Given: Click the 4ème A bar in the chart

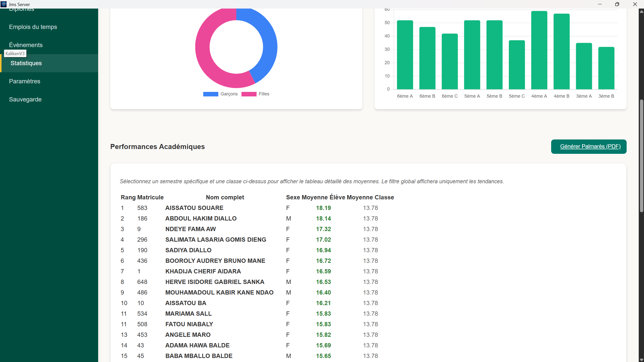Looking at the screenshot, I should pos(539,50).
